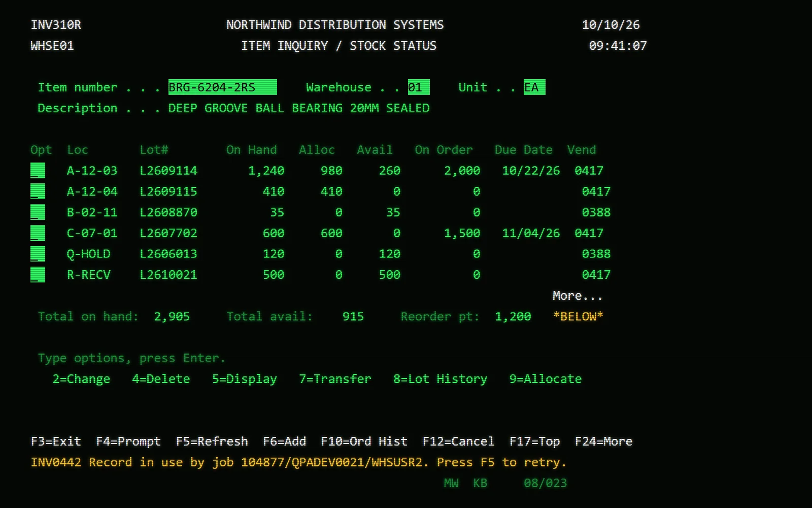Select the Opt field for location C-07-01
The height and width of the screenshot is (508, 812).
[38, 233]
